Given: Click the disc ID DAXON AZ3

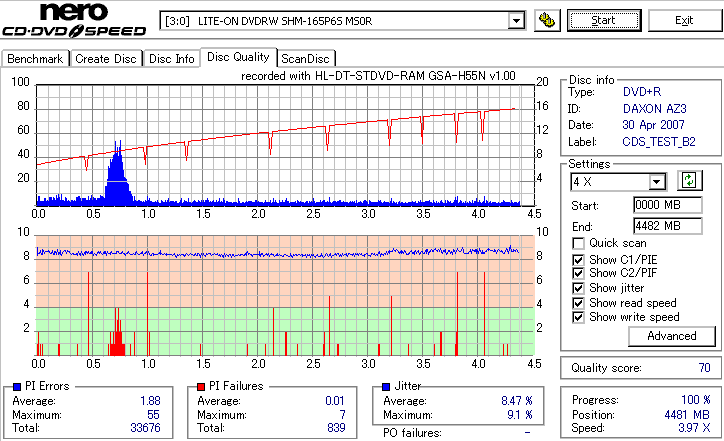Looking at the screenshot, I should click(655, 109).
